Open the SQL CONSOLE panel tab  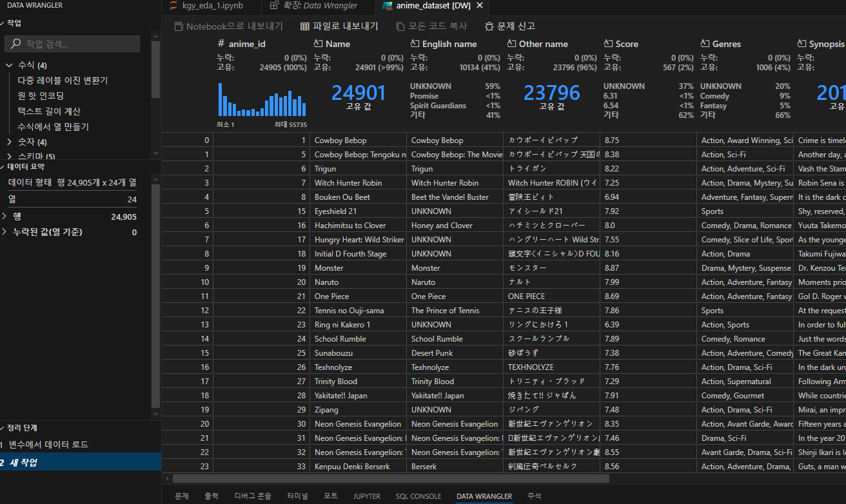pos(418,496)
